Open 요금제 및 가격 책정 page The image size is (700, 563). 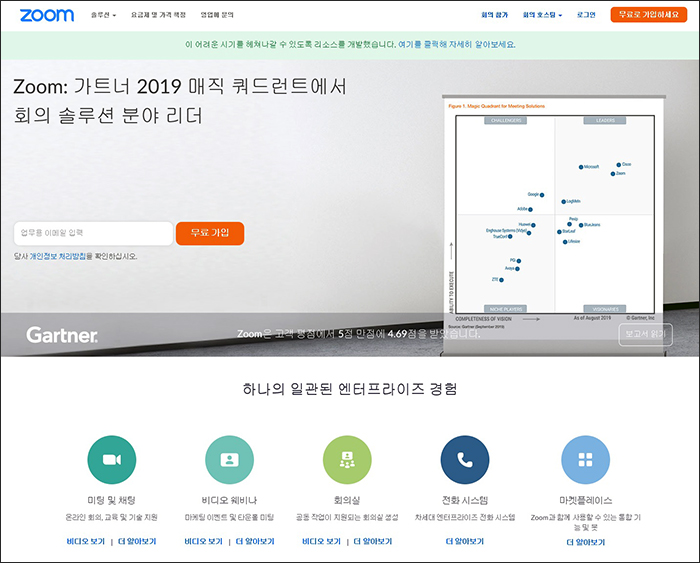pyautogui.click(x=158, y=15)
